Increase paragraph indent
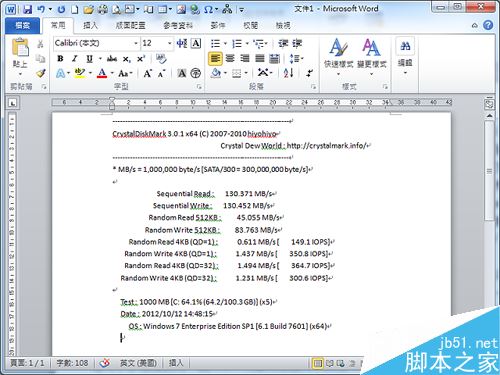This screenshot has height=375, width=500. click(x=297, y=43)
